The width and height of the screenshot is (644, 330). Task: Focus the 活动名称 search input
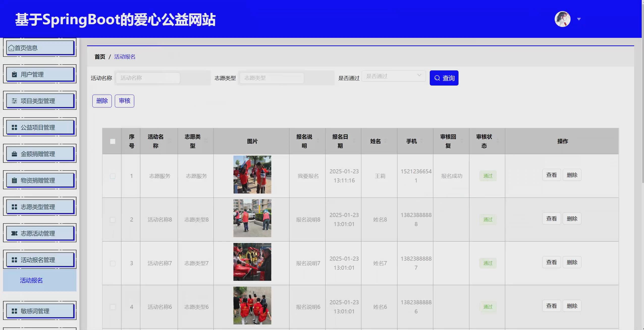click(x=148, y=78)
